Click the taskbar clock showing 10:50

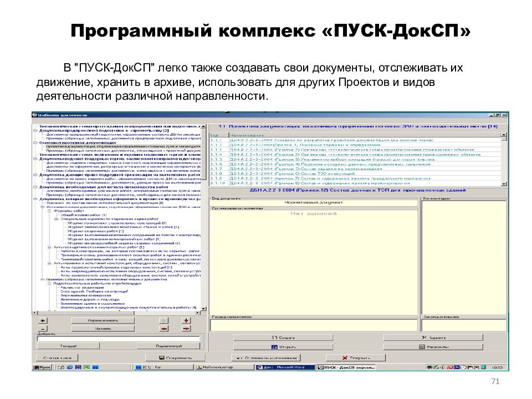coord(497,367)
